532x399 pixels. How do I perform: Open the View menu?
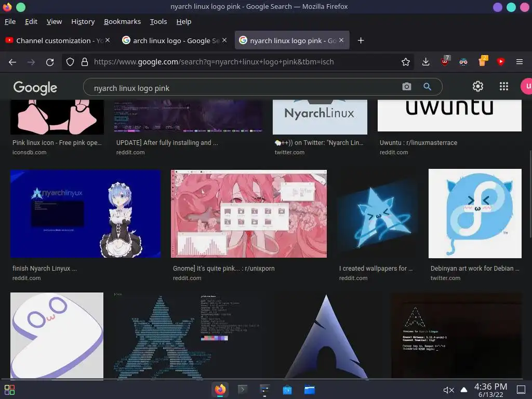pos(54,22)
